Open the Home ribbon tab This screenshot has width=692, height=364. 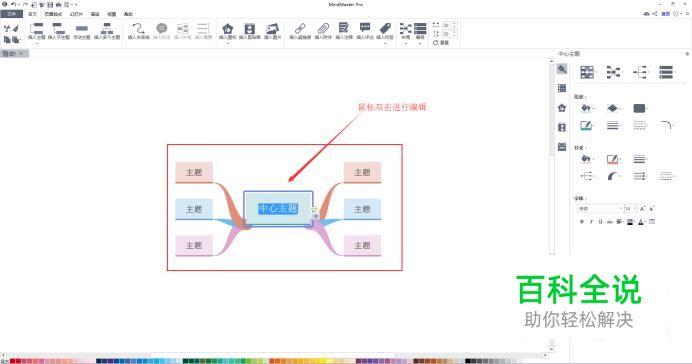point(32,14)
